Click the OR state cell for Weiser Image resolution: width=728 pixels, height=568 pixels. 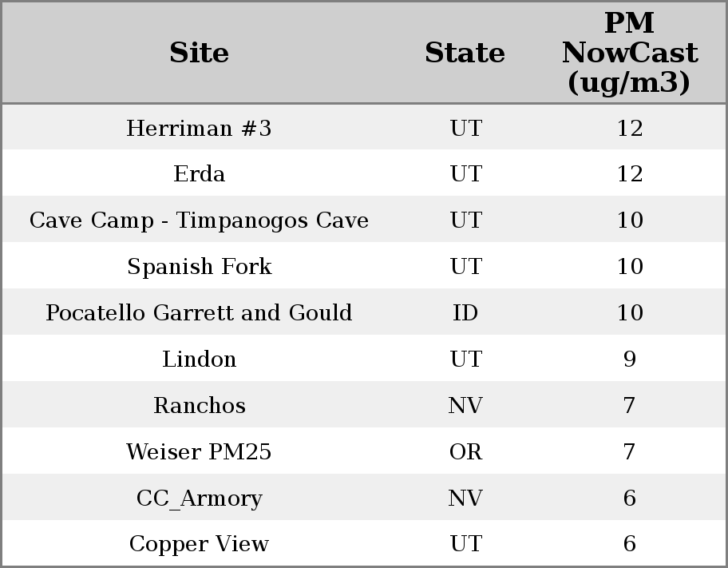coord(465,452)
